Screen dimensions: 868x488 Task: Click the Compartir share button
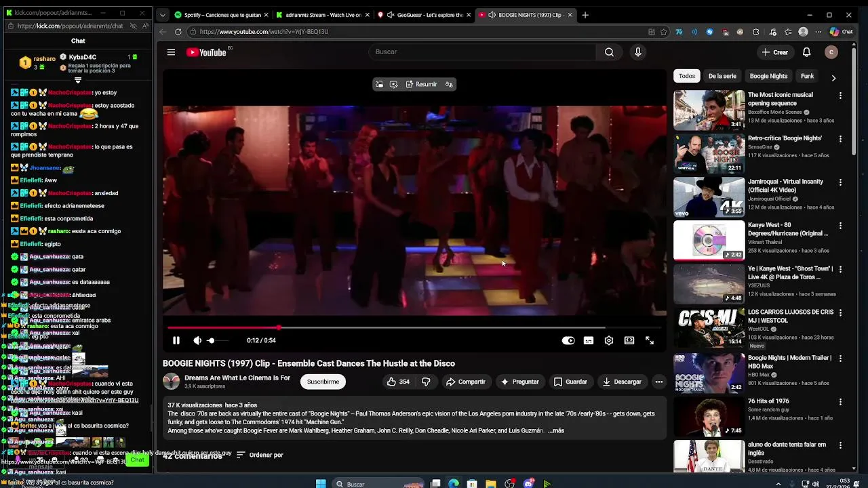pos(465,382)
